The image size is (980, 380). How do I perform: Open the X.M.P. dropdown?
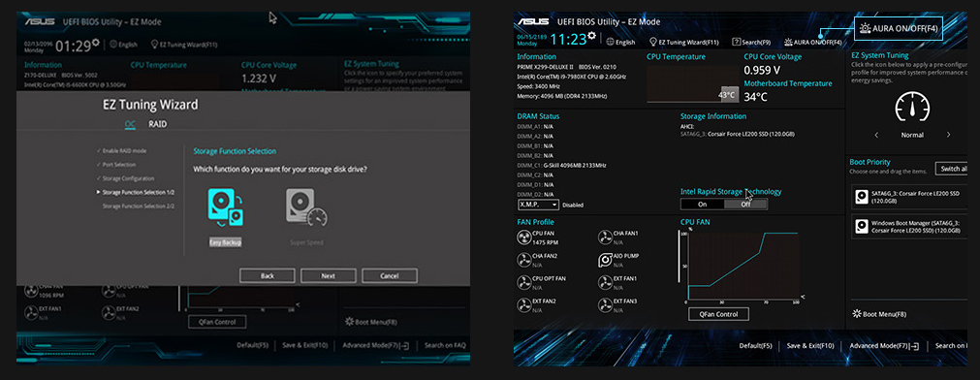[538, 205]
